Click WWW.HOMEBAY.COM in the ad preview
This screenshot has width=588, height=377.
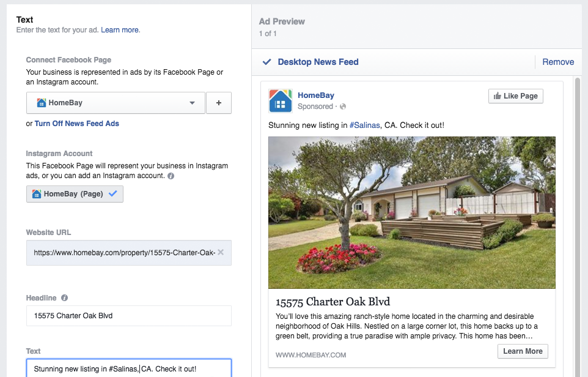[311, 355]
